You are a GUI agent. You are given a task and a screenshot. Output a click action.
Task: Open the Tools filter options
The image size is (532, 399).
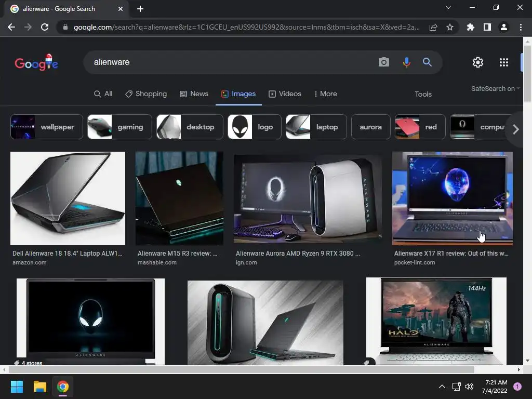coord(423,94)
